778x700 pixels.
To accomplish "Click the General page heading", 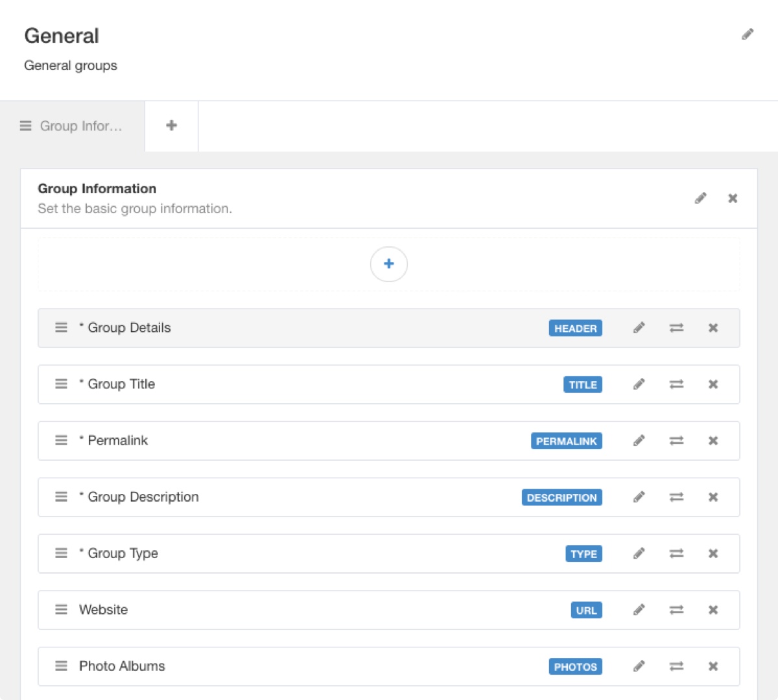I will [x=62, y=36].
